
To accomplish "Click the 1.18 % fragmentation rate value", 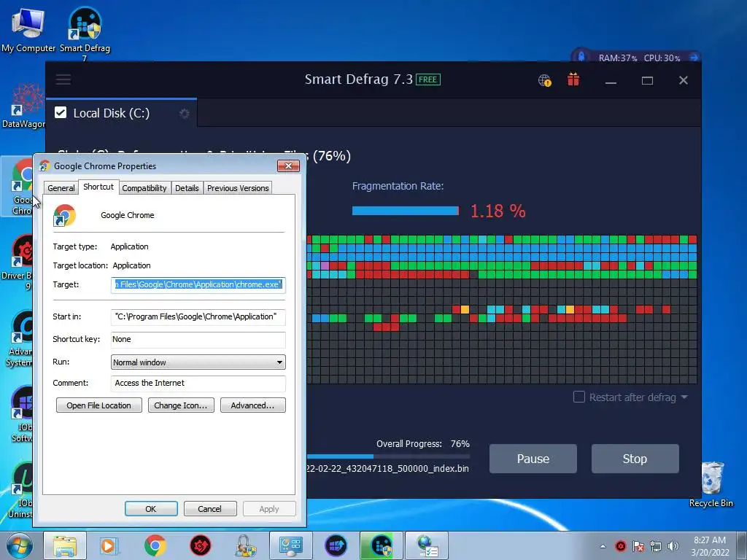I will (498, 211).
